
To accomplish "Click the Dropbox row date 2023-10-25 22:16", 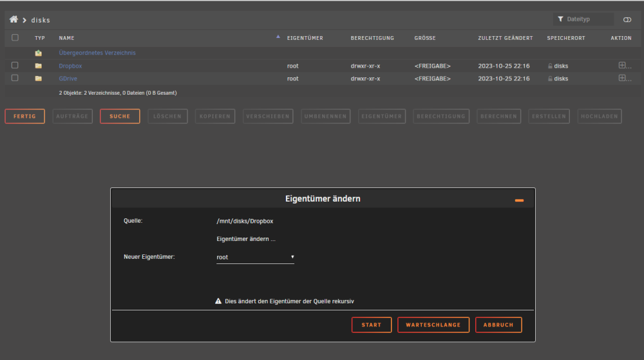I will click(504, 66).
